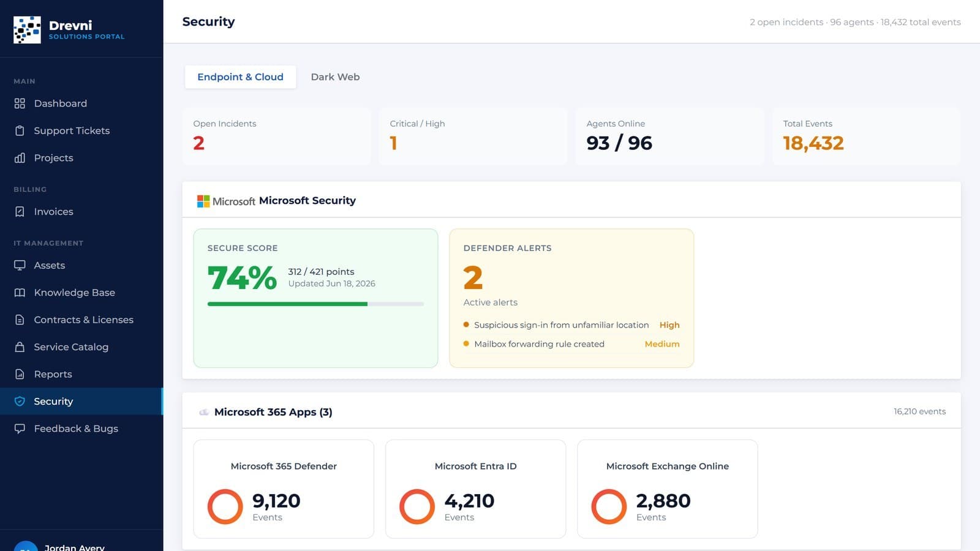Navigate to Invoices

point(81,212)
